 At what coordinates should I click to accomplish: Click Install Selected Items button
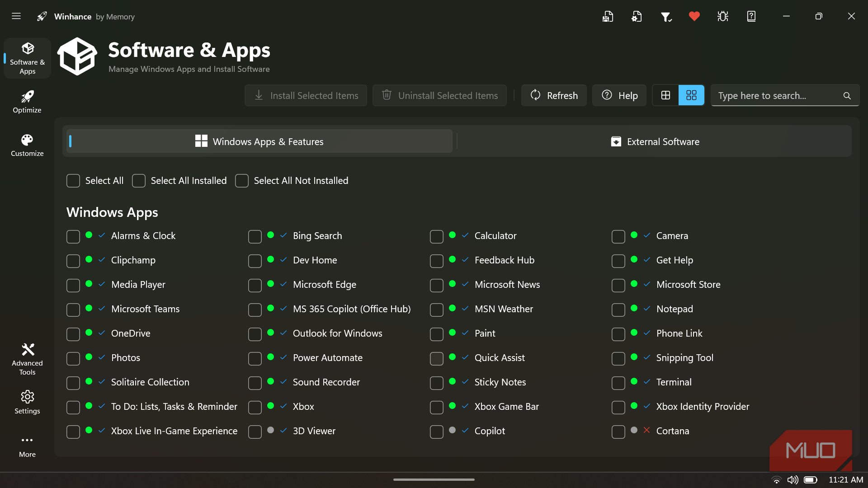(306, 95)
